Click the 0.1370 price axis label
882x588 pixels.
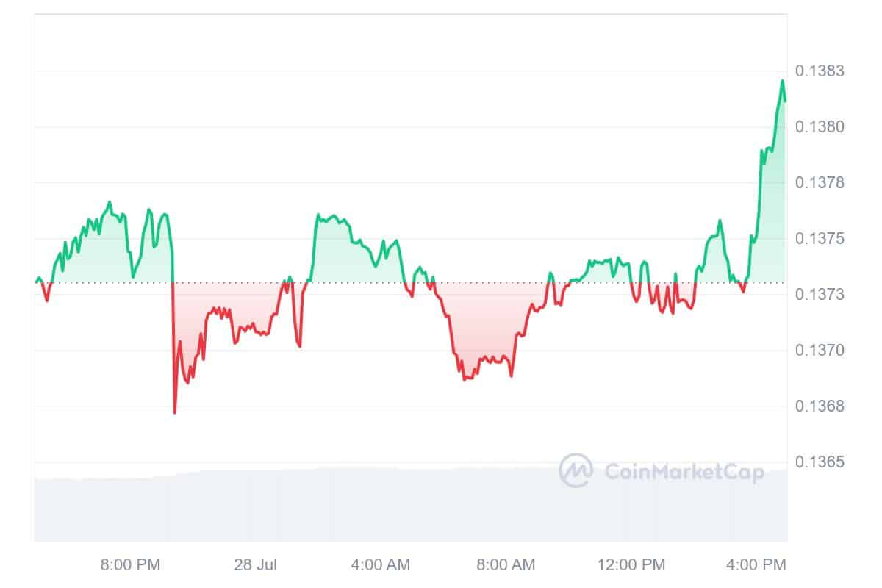[820, 351]
